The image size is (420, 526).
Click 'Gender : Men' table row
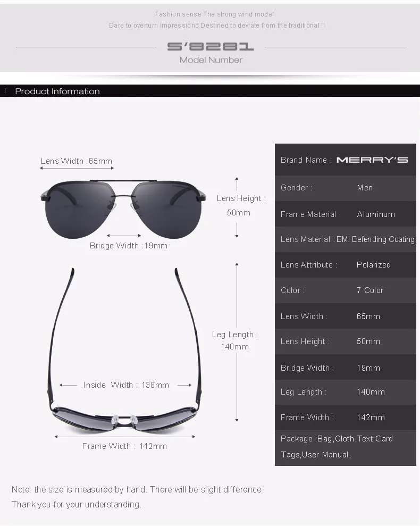pos(346,188)
